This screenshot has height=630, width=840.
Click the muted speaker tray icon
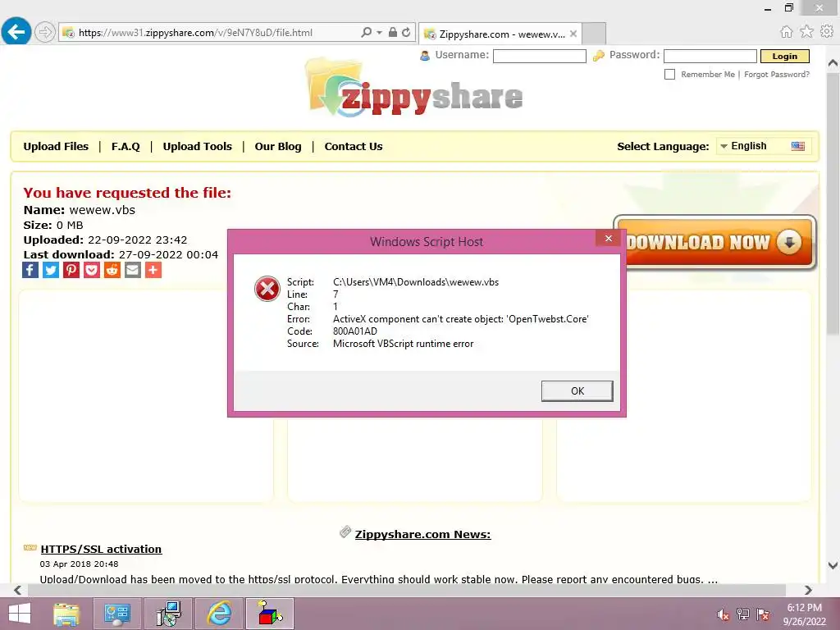tap(724, 614)
